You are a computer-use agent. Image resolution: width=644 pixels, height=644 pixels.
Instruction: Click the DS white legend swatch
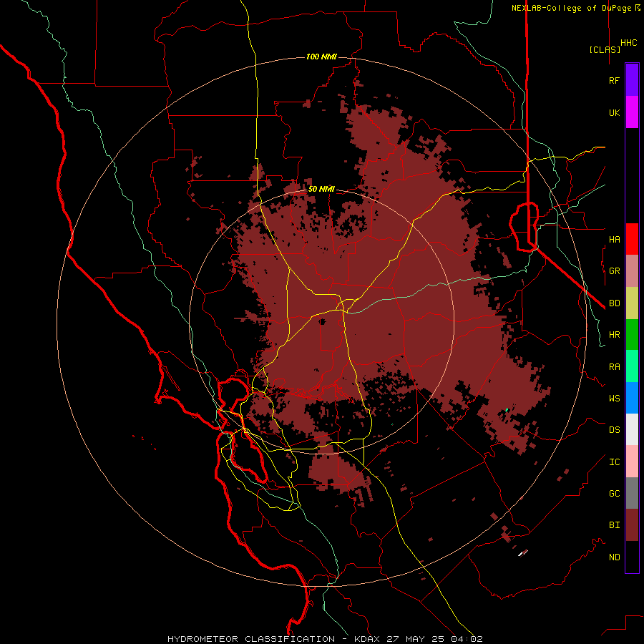tap(632, 429)
